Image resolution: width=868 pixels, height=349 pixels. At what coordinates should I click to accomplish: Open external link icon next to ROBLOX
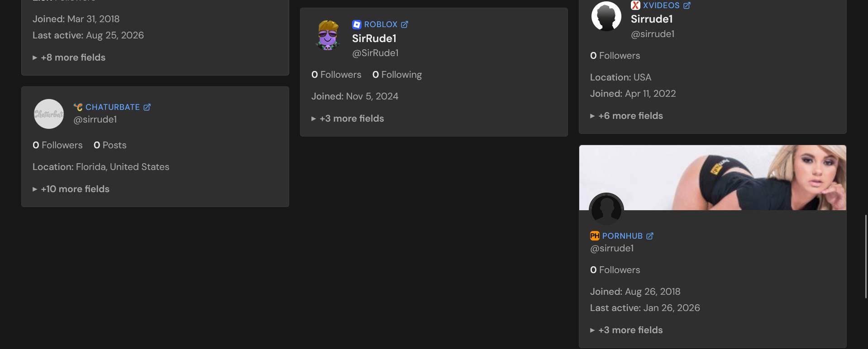[405, 24]
